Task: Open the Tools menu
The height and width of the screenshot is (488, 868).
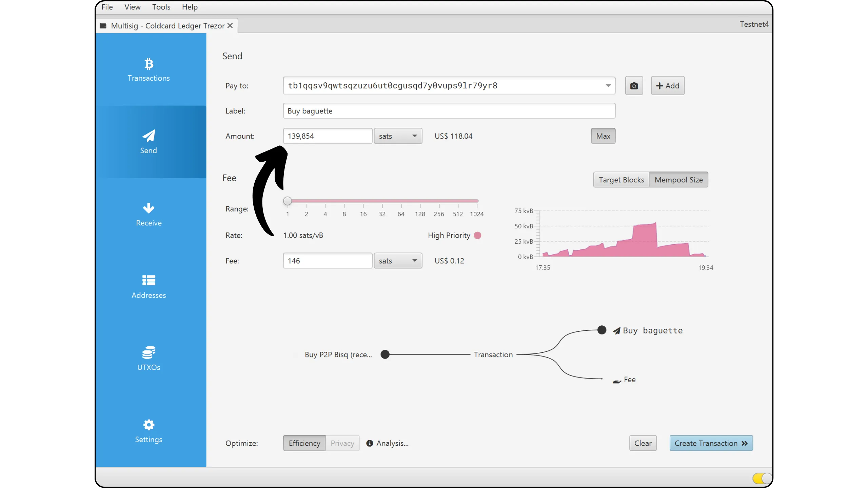Action: tap(161, 7)
